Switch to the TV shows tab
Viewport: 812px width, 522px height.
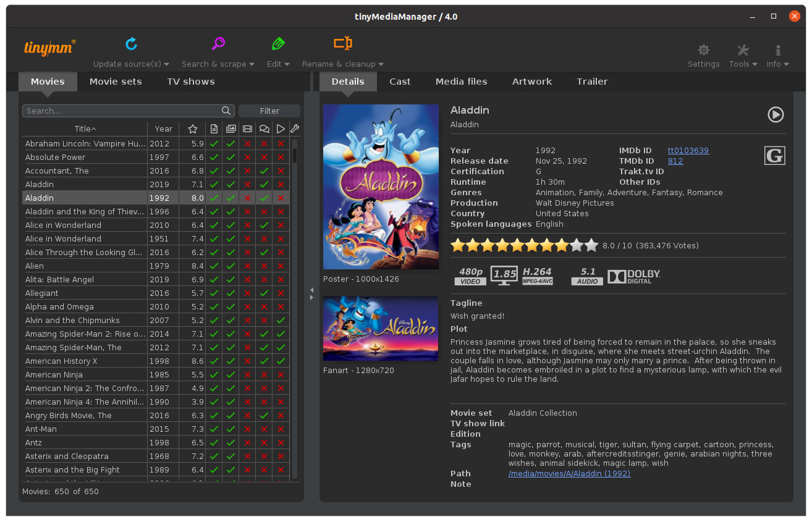coord(190,82)
